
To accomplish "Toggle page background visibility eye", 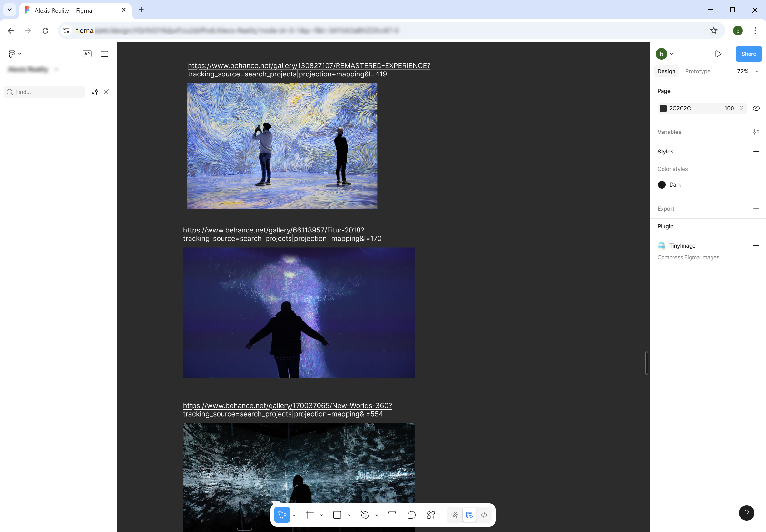I will point(756,108).
